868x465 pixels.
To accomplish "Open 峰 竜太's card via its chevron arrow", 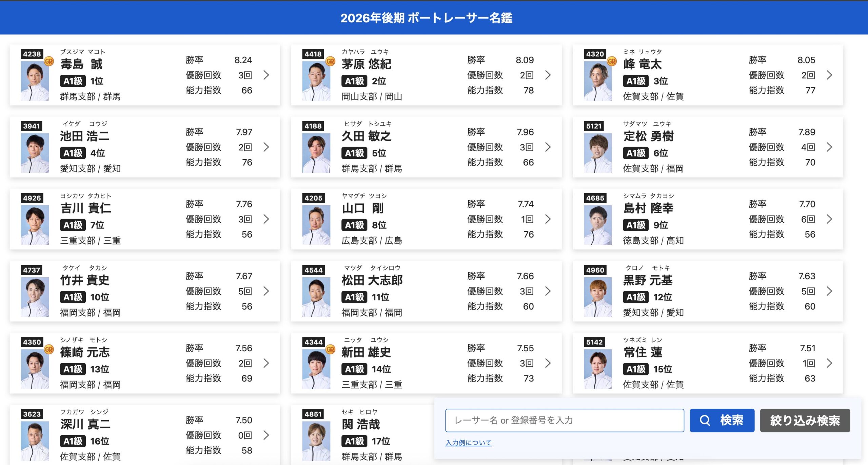I will (829, 75).
